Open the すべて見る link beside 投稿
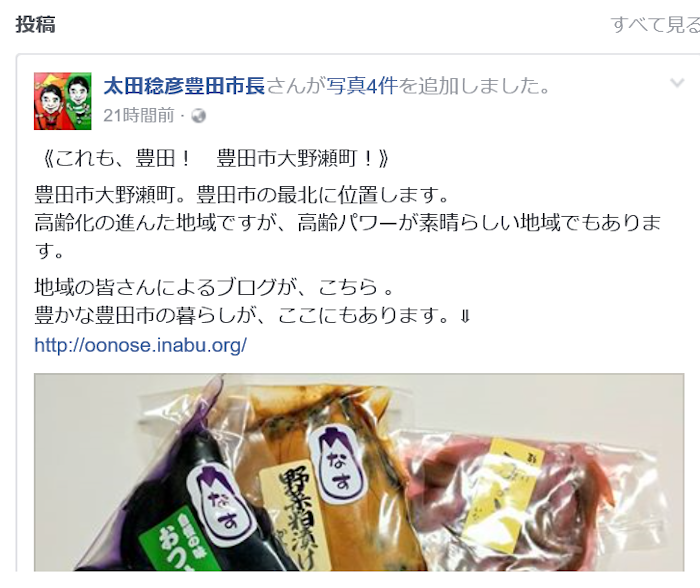The image size is (700, 588). pyautogui.click(x=655, y=25)
